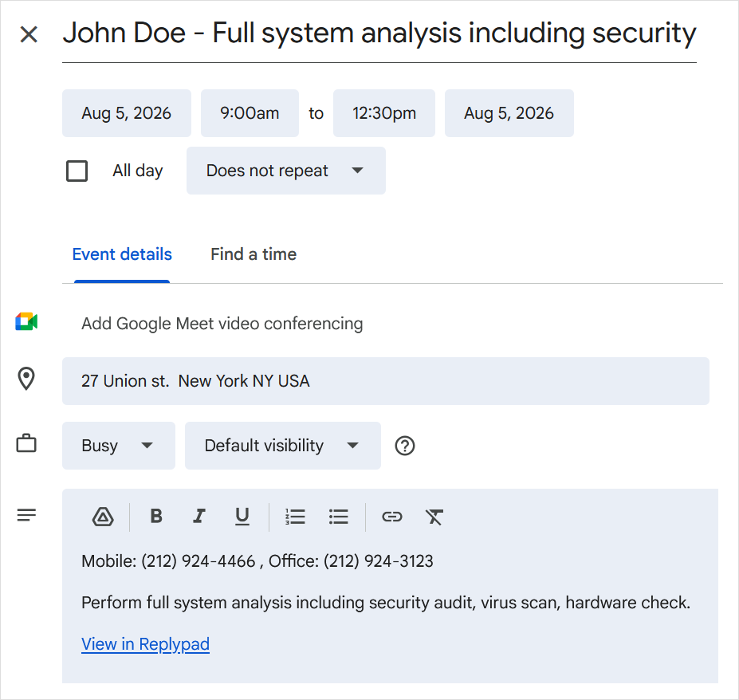Insert a numbered list
Screen dimensions: 739x700
click(x=295, y=517)
